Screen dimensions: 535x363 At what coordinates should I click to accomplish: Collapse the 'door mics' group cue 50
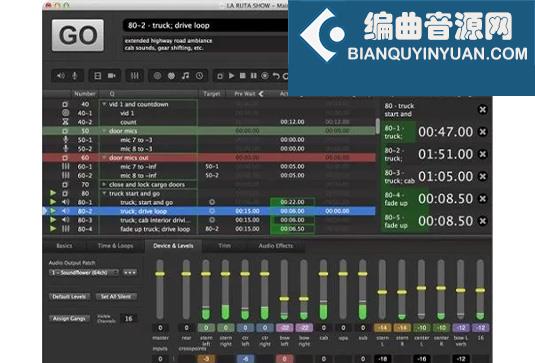[x=104, y=131]
